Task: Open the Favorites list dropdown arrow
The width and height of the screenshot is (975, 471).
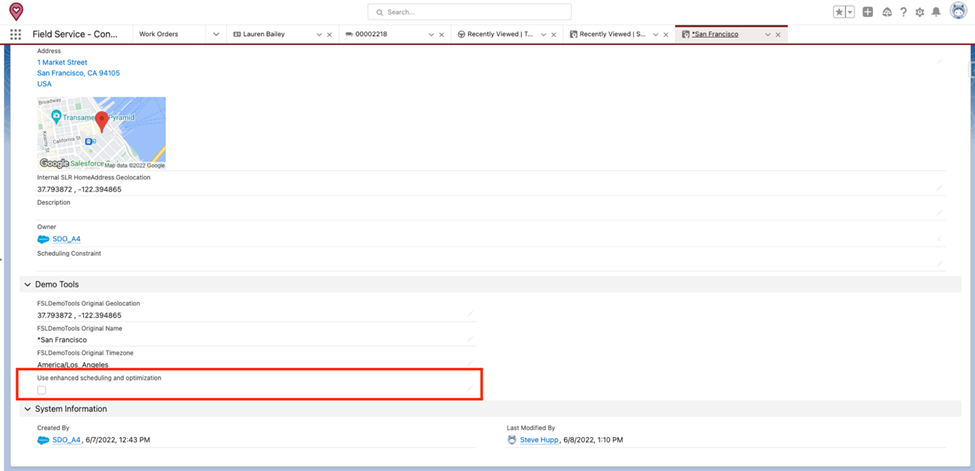Action: pyautogui.click(x=850, y=12)
